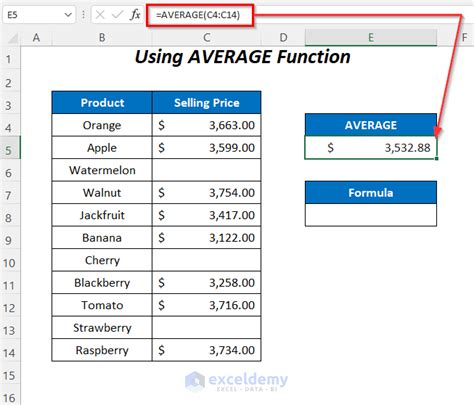Viewport: 474px width, 405px height.
Task: Click the 'Selling Price' header cell
Action: pos(207,103)
